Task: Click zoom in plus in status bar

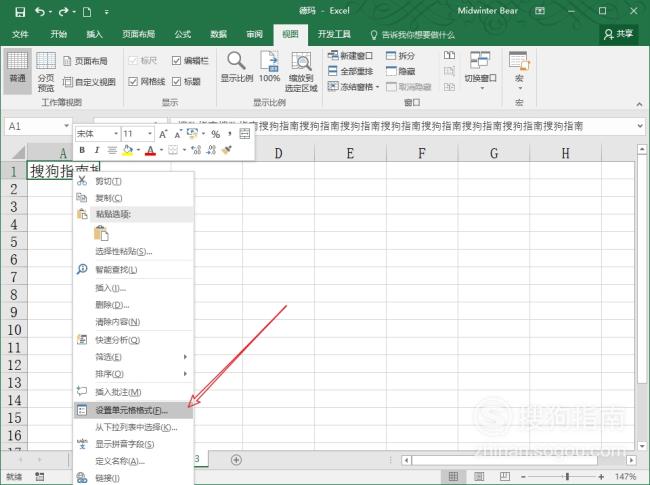Action: [x=601, y=477]
